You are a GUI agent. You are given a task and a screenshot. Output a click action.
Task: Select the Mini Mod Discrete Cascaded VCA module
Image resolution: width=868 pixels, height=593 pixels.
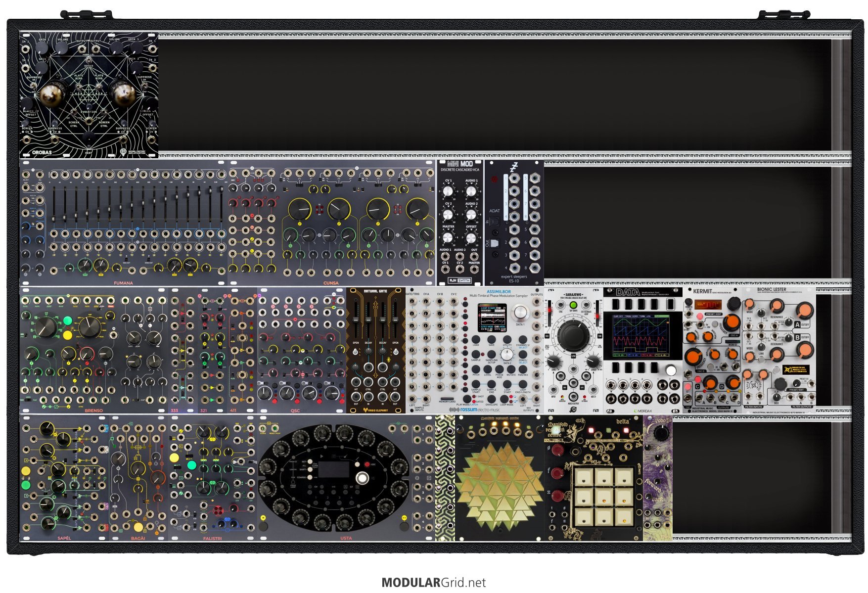click(459, 223)
